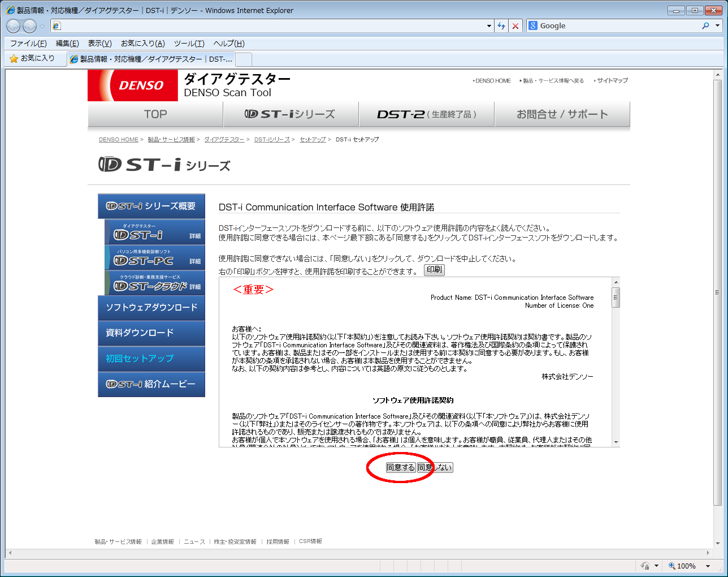Viewport: 728px width, 577px height.
Task: Select the 製品情報・対応機種 browser tab
Action: coord(151,59)
